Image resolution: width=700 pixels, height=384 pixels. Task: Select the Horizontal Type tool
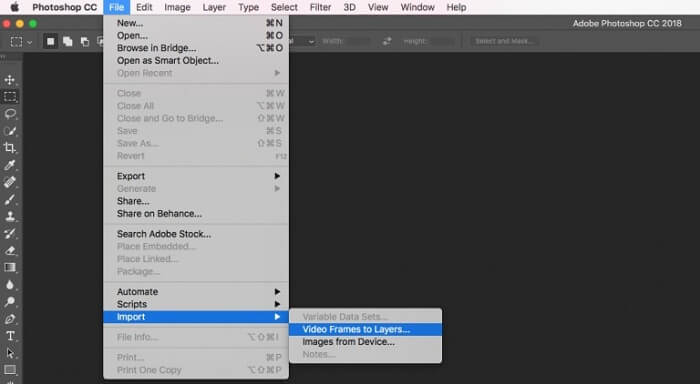click(10, 336)
